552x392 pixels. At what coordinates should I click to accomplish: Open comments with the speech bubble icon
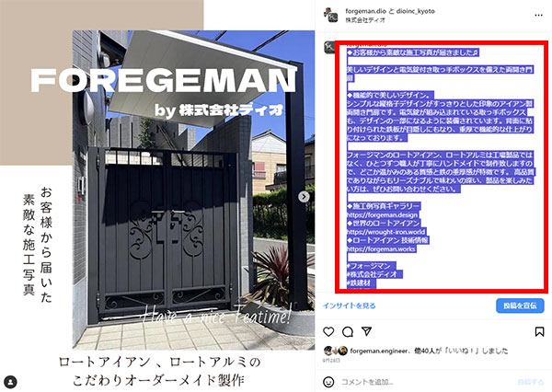tap(348, 331)
